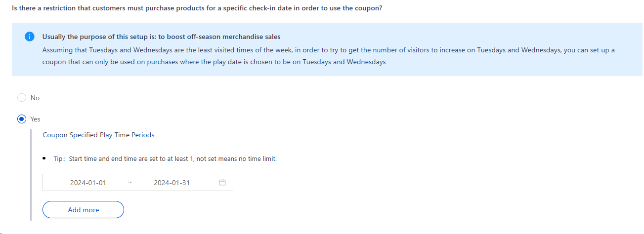This screenshot has width=644, height=234.
Task: Click the tilde separator between the dates
Action: click(x=130, y=183)
